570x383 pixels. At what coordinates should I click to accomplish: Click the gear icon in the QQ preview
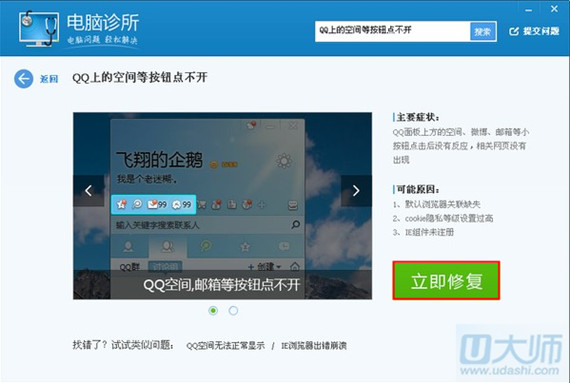pos(284,160)
